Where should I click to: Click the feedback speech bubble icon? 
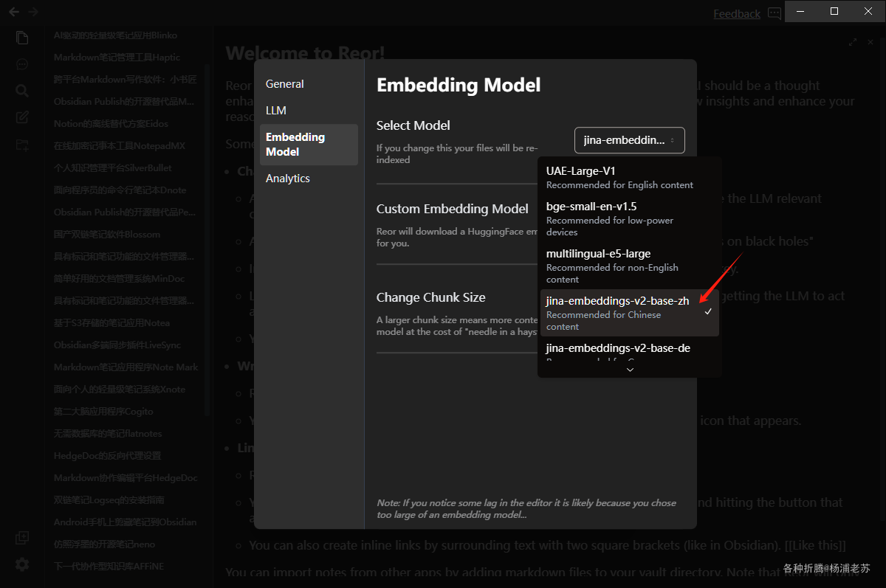tap(774, 13)
